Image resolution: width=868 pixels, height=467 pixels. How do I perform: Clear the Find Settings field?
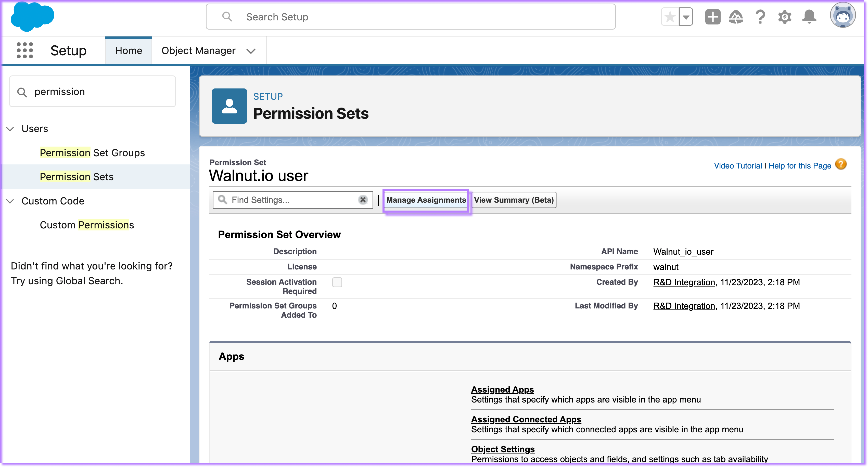click(x=363, y=200)
